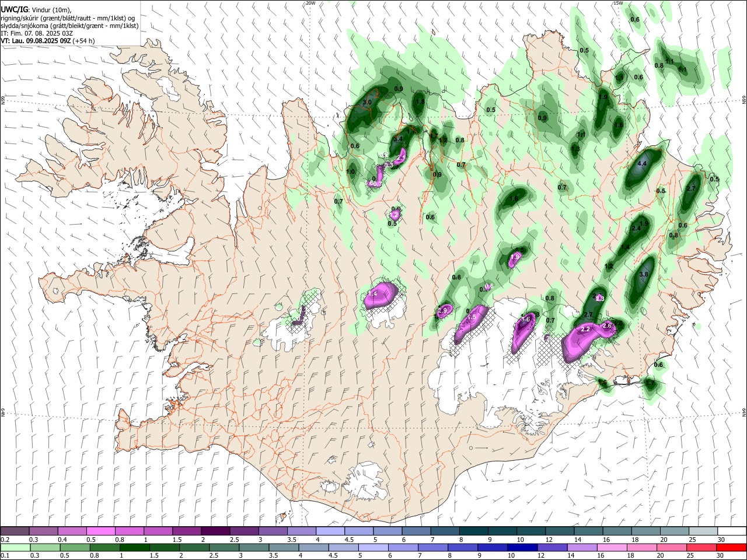
Task: Click the 3.8 precipitation value on the map
Action: pos(644,274)
